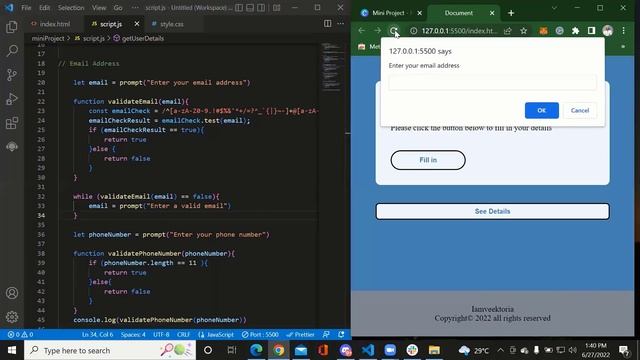
Task: Split the editor to the right
Action: pyautogui.click(x=327, y=24)
